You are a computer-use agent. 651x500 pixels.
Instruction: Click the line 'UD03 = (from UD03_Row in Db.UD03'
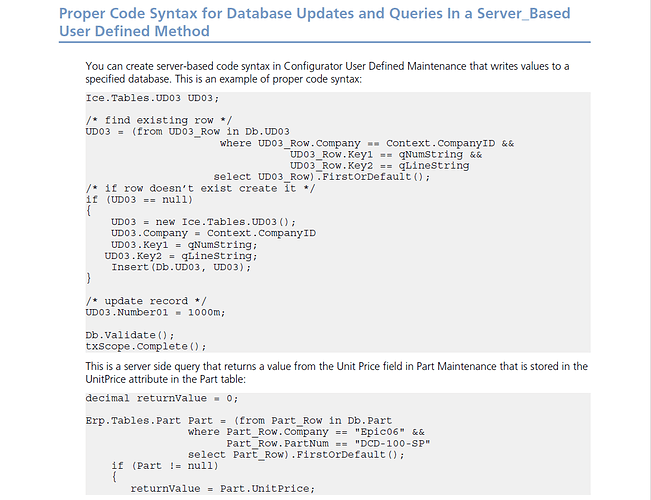click(187, 132)
